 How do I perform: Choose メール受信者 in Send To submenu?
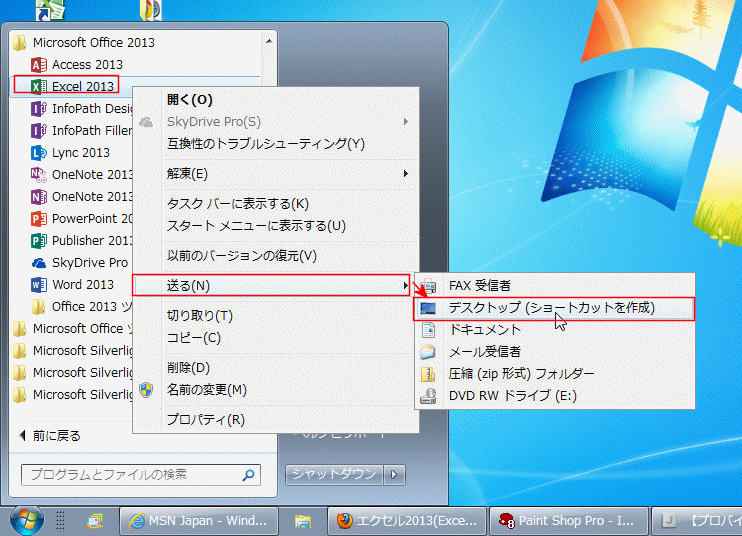click(554, 351)
